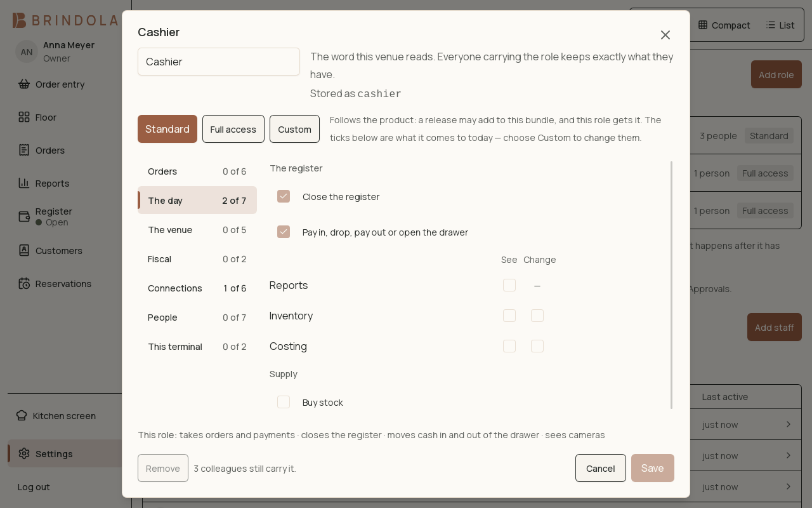Click the Save button
This screenshot has height=508, width=812.
pyautogui.click(x=653, y=468)
